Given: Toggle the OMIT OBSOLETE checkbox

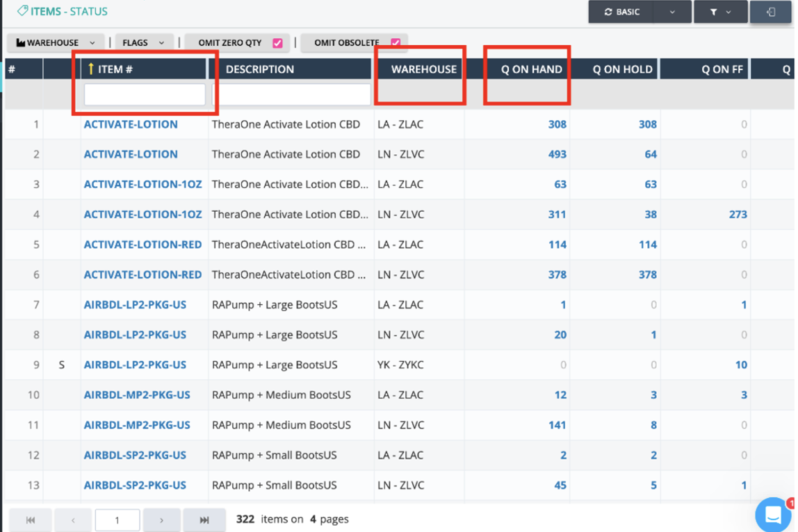Looking at the screenshot, I should 396,42.
